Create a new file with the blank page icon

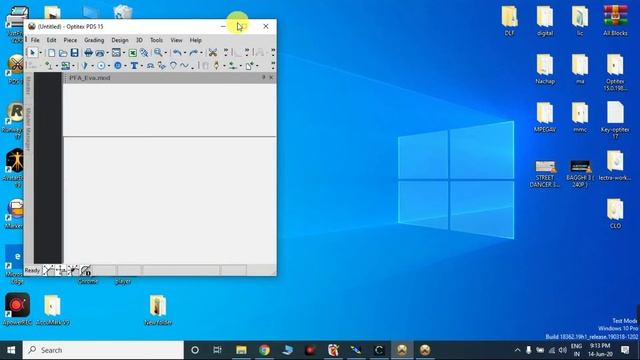tap(51, 53)
